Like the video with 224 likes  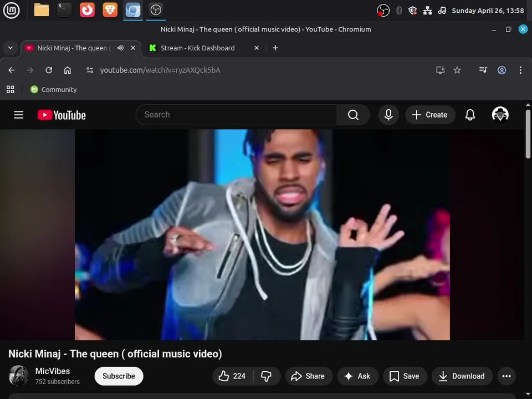(x=233, y=376)
